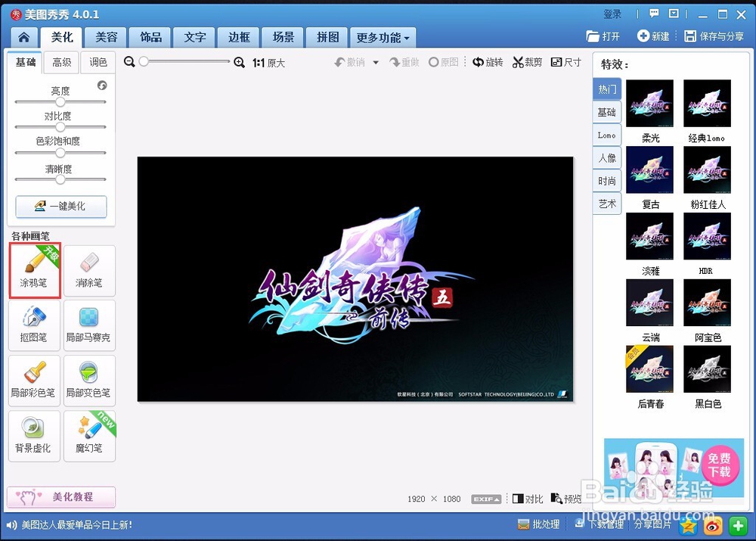
Task: Click the 免费下载 ad banner
Action: 674,468
